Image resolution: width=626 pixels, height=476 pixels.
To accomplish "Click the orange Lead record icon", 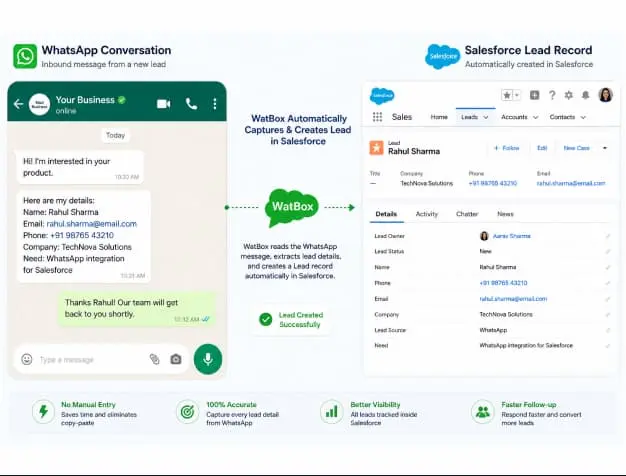I will pyautogui.click(x=376, y=148).
